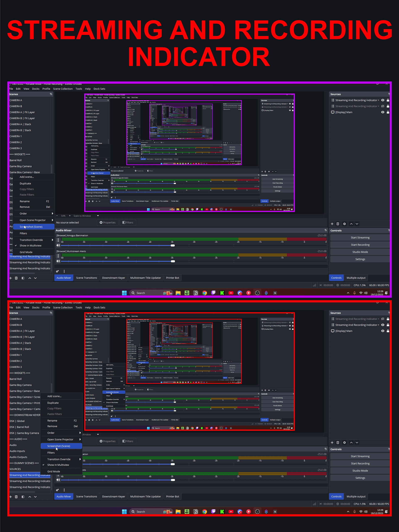The image size is (399, 532).
Task: Select the CAMERA 3 scene
Action: click(x=15, y=148)
